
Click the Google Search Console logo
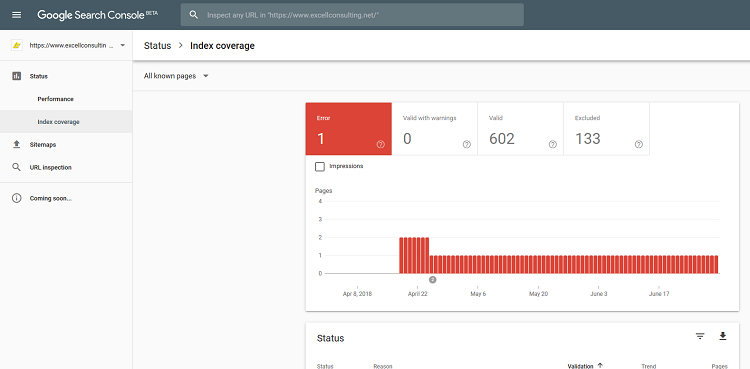click(x=98, y=15)
